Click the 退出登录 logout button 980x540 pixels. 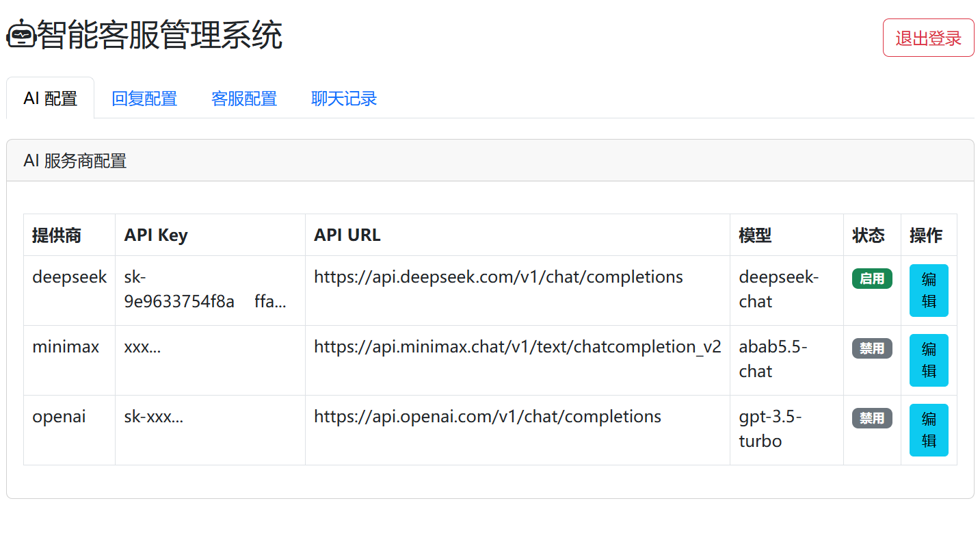point(928,38)
